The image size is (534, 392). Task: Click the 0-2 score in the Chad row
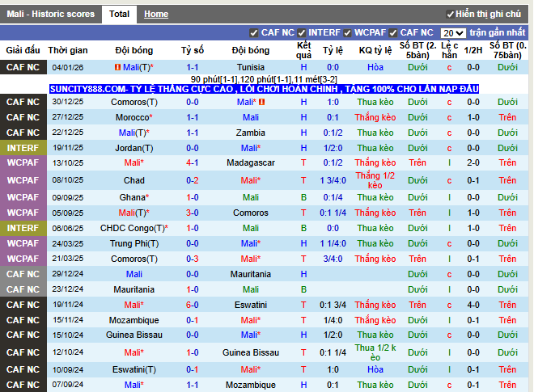(193, 180)
